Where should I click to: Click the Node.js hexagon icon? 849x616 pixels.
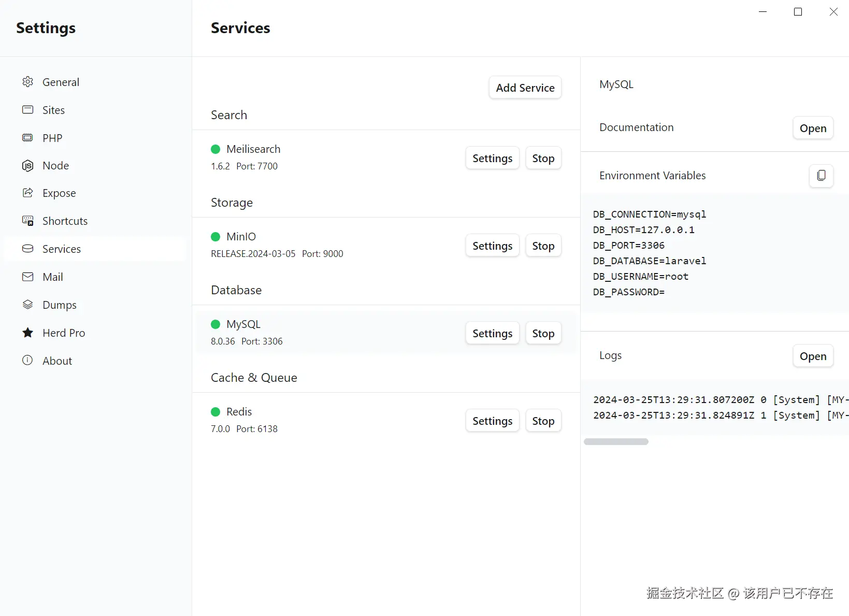[28, 166]
